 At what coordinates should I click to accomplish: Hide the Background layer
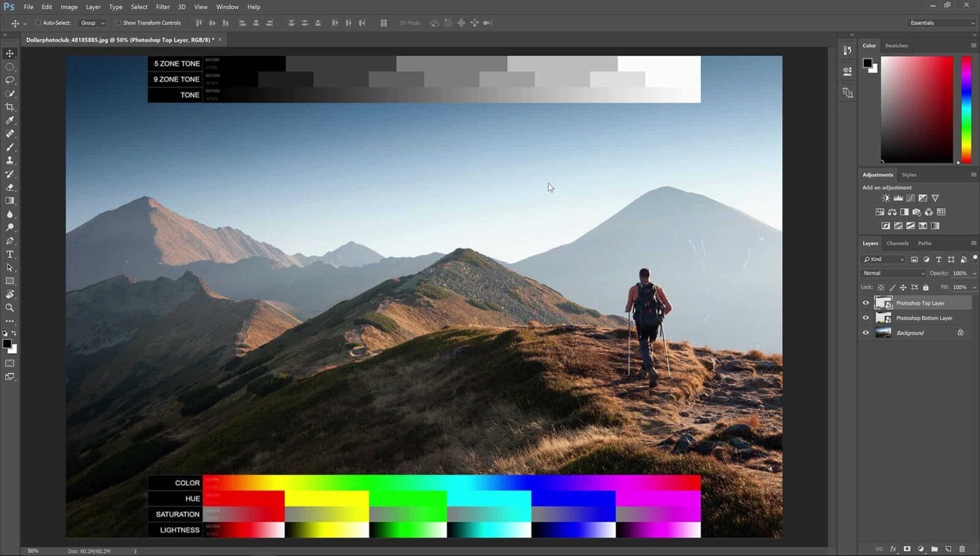(x=865, y=332)
